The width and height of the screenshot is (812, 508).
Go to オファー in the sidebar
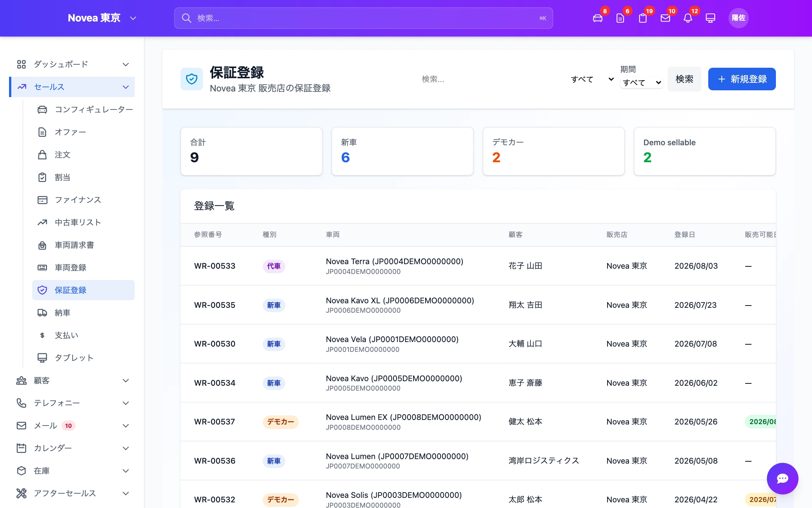click(83, 132)
